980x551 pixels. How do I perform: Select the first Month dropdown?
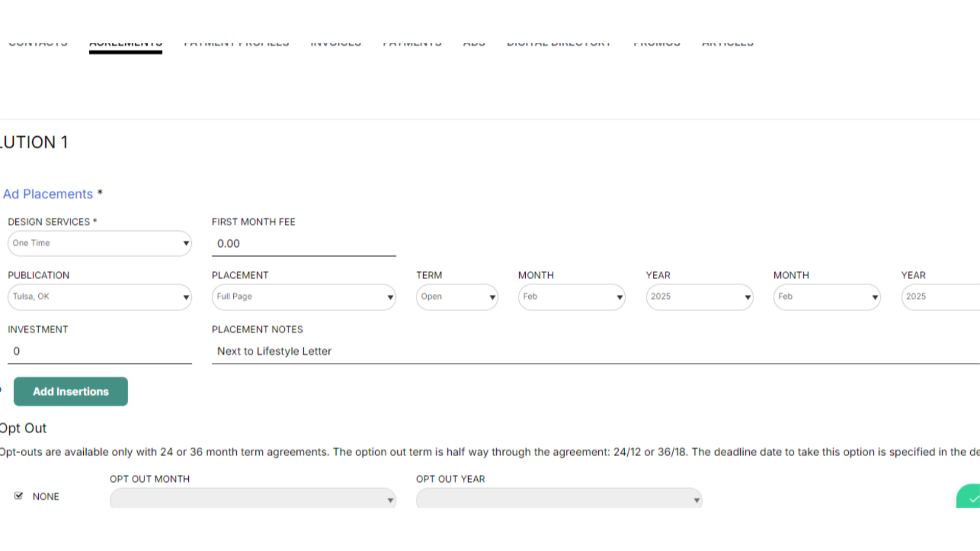(572, 297)
